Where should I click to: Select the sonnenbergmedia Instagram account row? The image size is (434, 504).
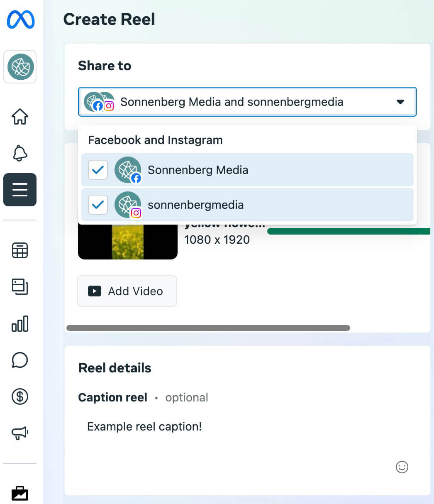pyautogui.click(x=247, y=205)
